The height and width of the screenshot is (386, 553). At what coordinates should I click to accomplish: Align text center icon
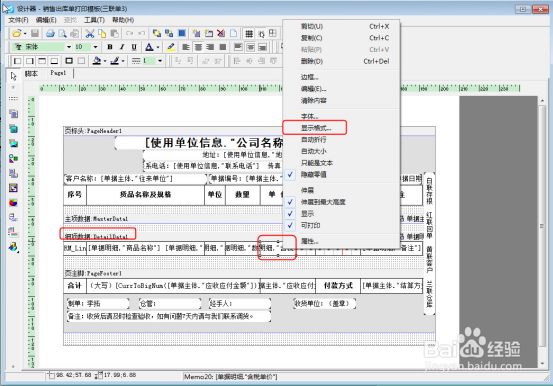[x=198, y=47]
